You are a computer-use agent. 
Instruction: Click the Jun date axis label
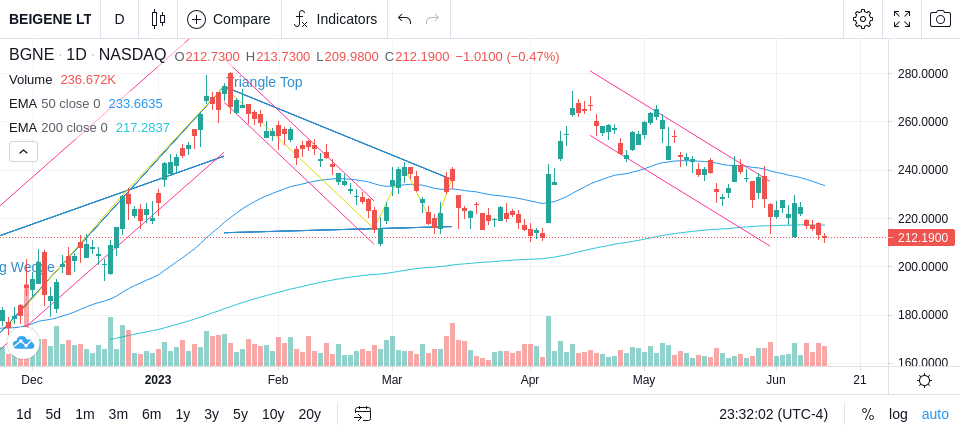[776, 380]
